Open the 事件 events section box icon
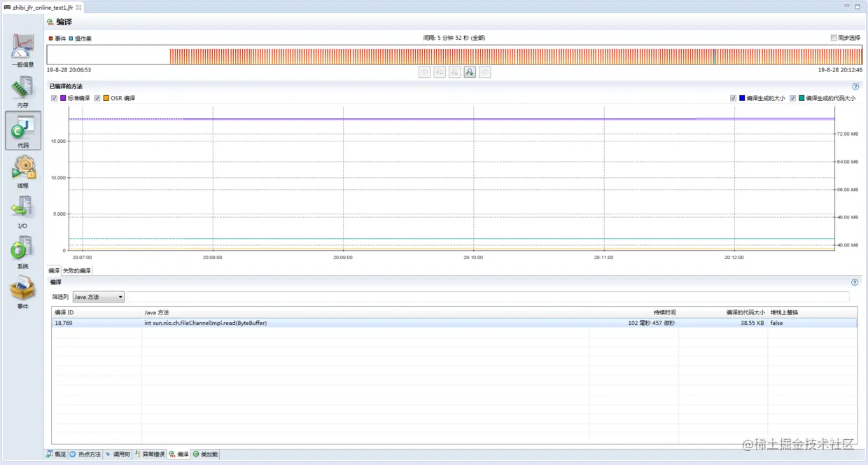 coord(22,292)
